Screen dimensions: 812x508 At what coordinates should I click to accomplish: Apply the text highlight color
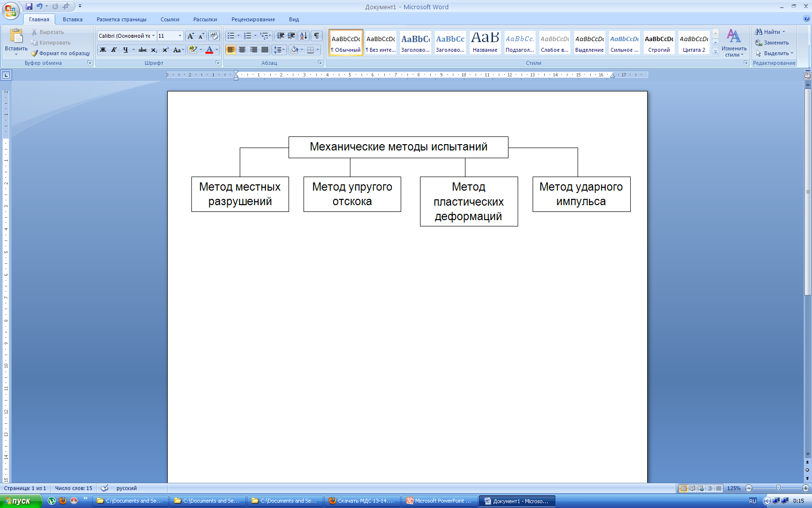pyautogui.click(x=193, y=50)
